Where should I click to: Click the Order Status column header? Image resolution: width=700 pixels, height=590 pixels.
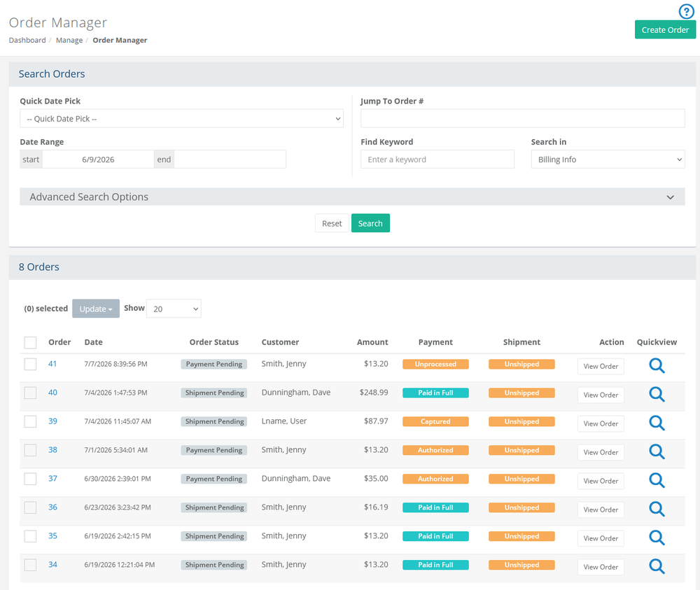[x=213, y=342]
